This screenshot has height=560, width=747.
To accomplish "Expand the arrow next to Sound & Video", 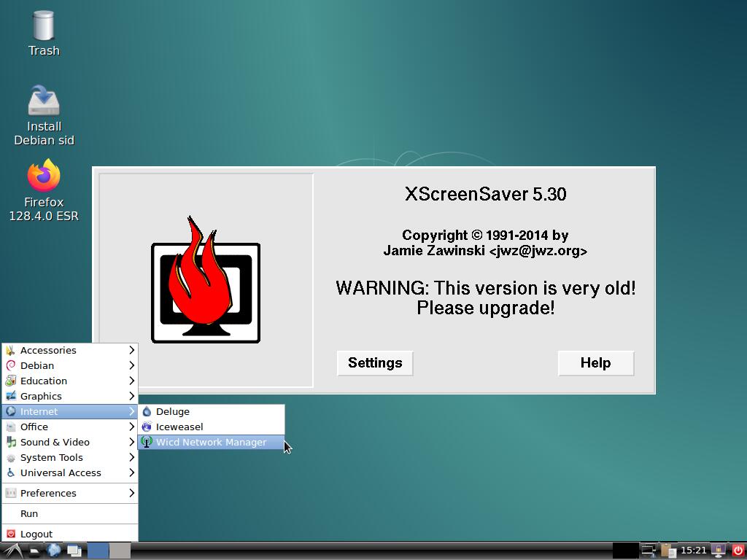I will tap(132, 442).
